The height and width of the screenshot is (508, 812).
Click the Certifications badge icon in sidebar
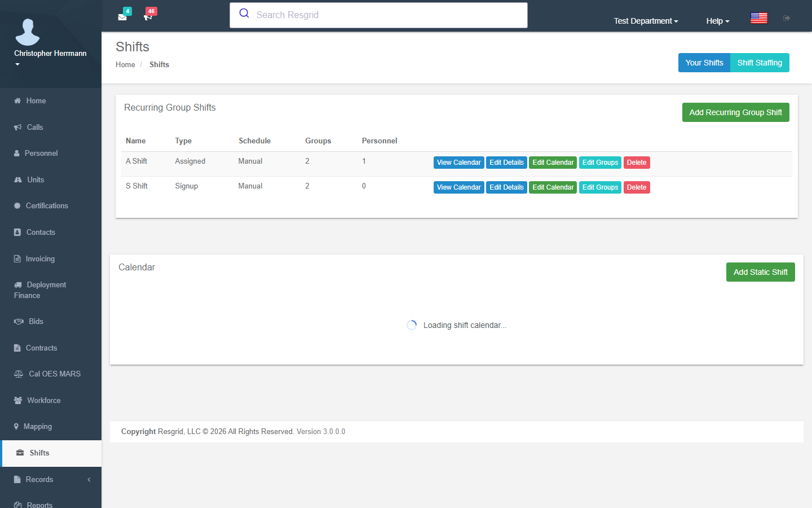coord(17,205)
